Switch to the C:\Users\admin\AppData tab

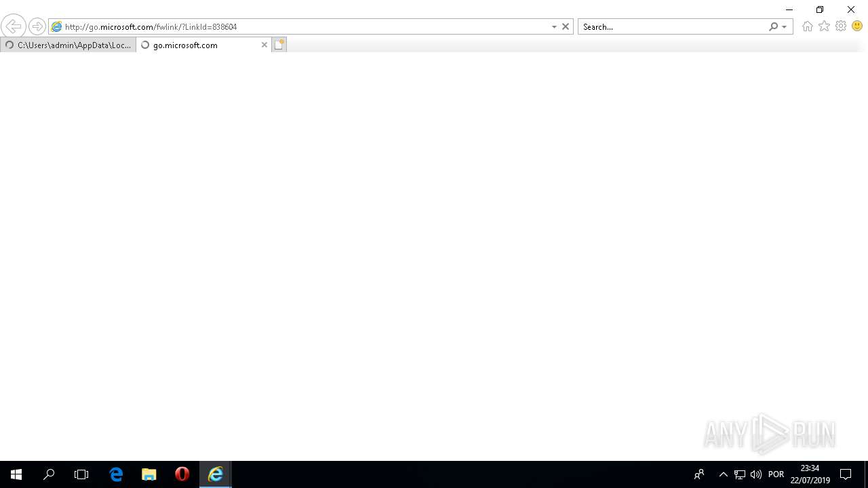coord(68,45)
